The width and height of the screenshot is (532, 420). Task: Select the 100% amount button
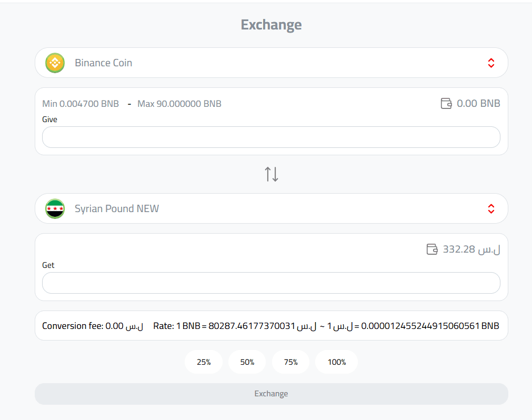(x=336, y=362)
